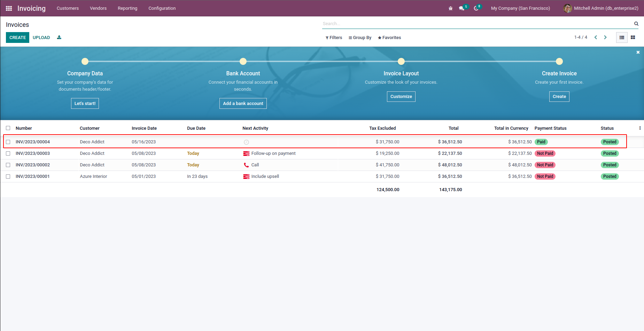Viewport: 644px width, 331px height.
Task: Click the onboarding Create button
Action: pyautogui.click(x=559, y=97)
